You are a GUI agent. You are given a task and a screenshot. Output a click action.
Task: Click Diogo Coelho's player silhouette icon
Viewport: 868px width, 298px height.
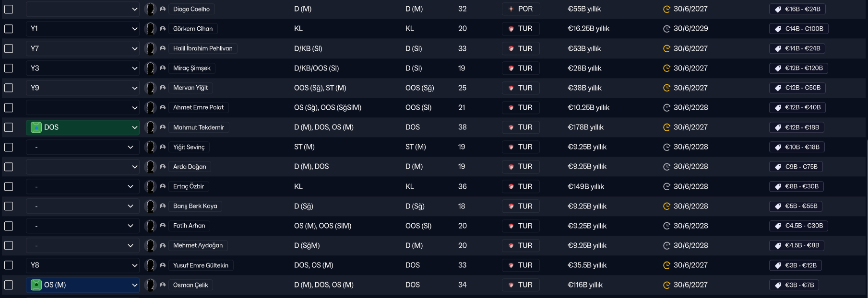tap(151, 9)
